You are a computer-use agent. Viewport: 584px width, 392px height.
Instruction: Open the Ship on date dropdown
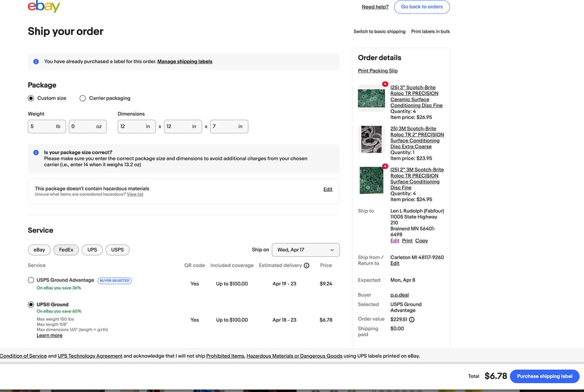point(305,250)
